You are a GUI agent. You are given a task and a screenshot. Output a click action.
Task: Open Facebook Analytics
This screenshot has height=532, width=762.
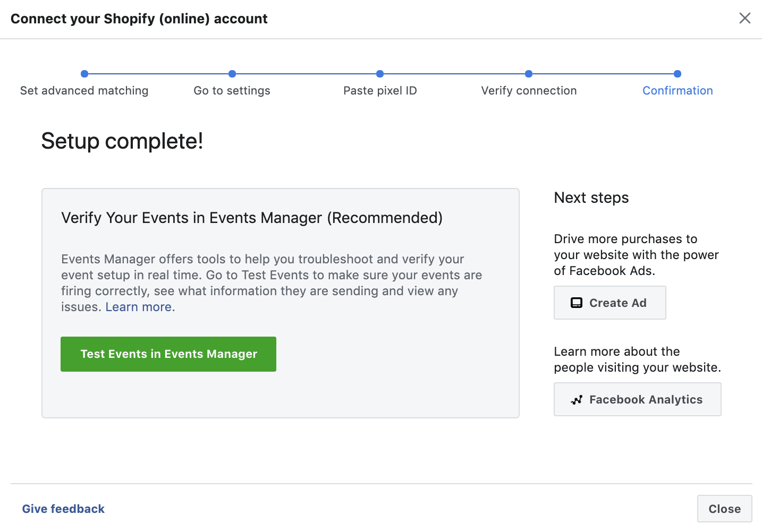click(x=637, y=399)
